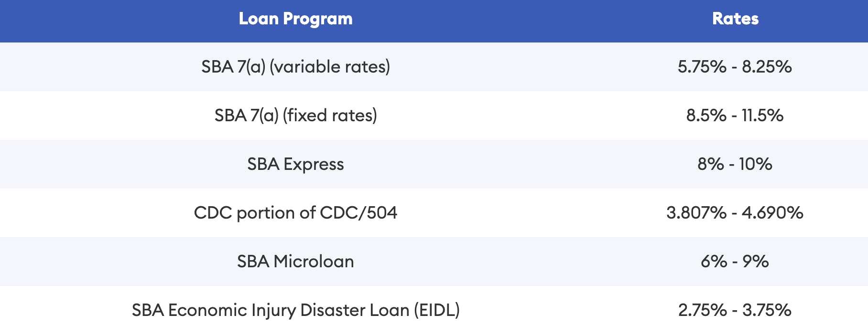Click the 3.807% lower rate value
868x336 pixels.
pyautogui.click(x=696, y=213)
